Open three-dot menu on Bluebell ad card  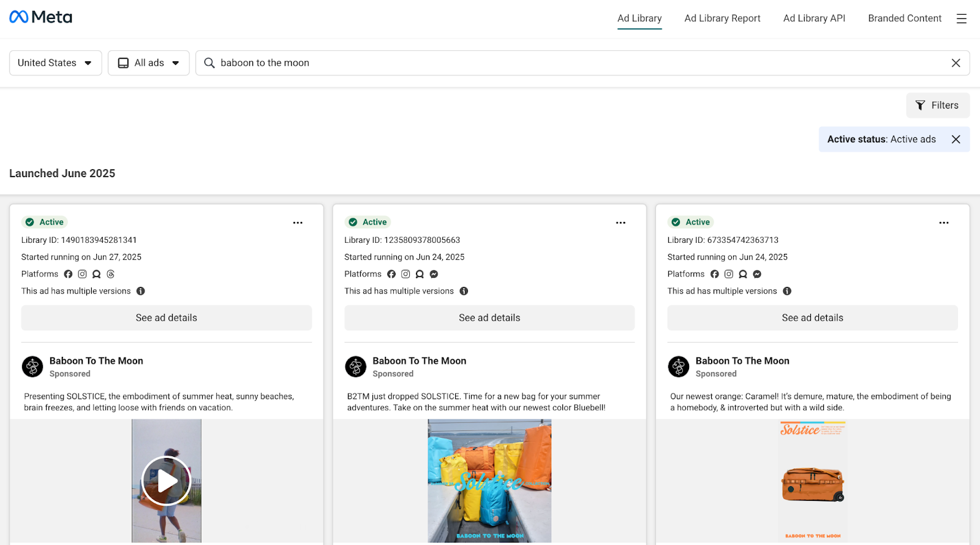620,223
